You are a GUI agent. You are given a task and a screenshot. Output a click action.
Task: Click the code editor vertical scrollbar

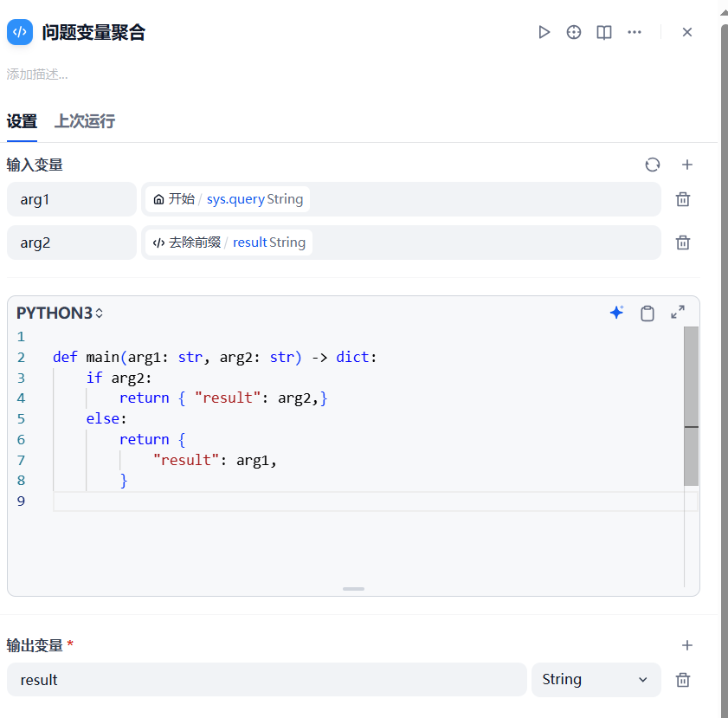[x=691, y=406]
